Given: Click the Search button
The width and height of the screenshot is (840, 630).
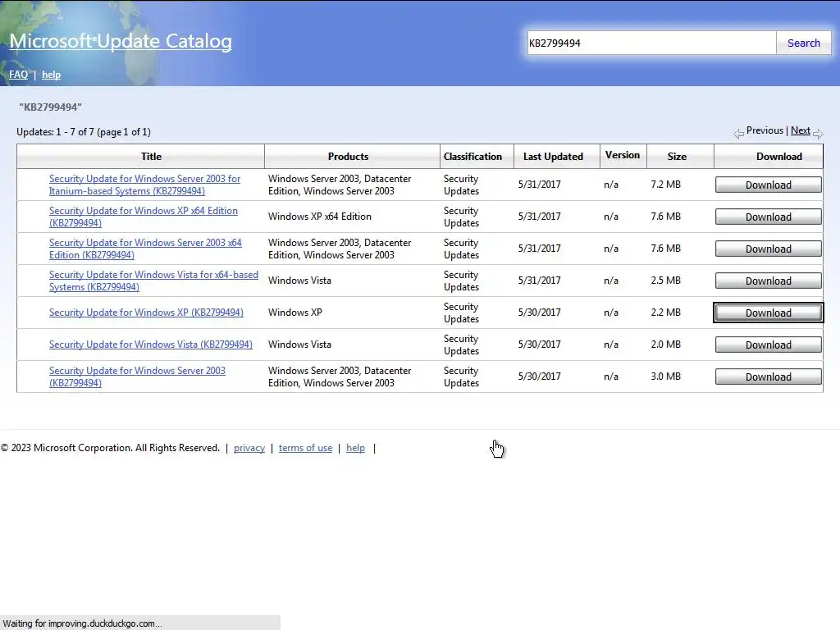Looking at the screenshot, I should (x=804, y=43).
